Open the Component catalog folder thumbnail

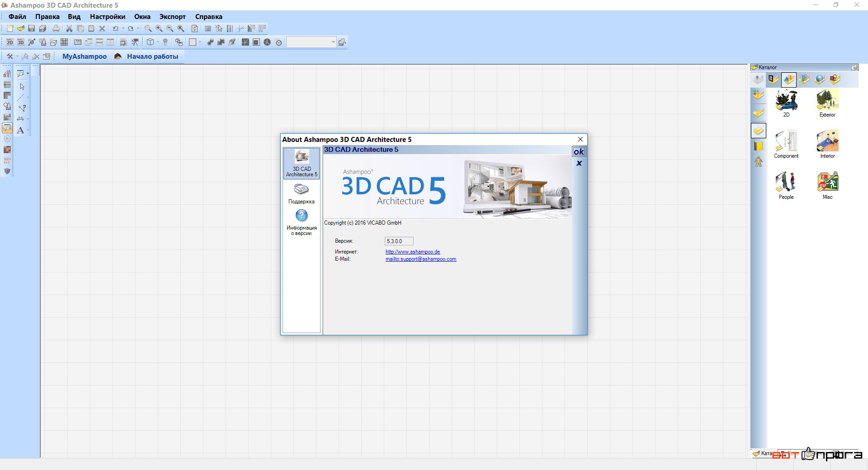tap(786, 145)
